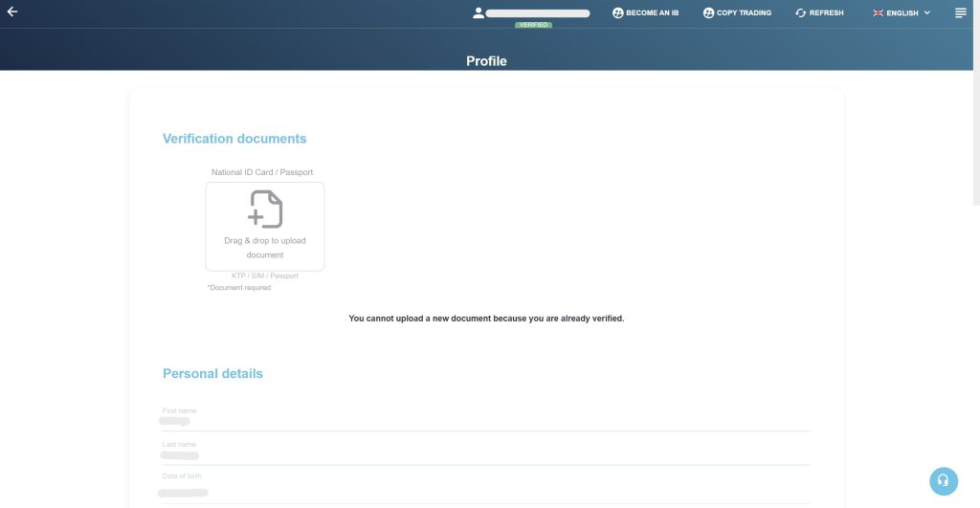The height and width of the screenshot is (508, 980).
Task: Click the green VERIFIED badge
Action: pos(533,25)
